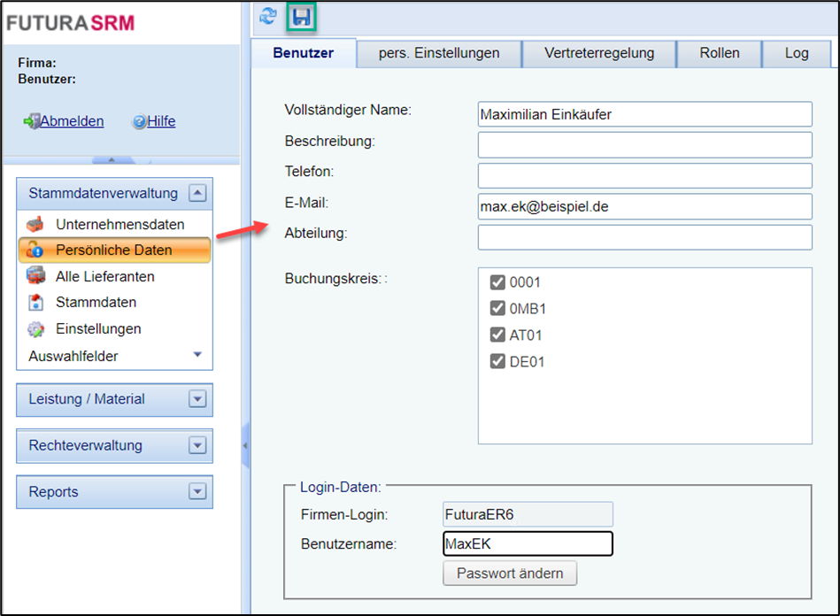This screenshot has height=616, width=840.
Task: Click into the Telefon input field
Action: point(644,175)
